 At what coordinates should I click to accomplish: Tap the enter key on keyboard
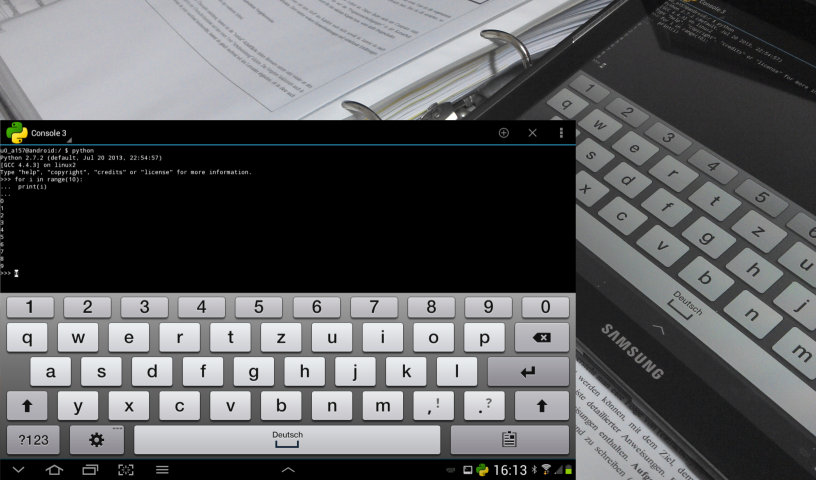point(528,372)
